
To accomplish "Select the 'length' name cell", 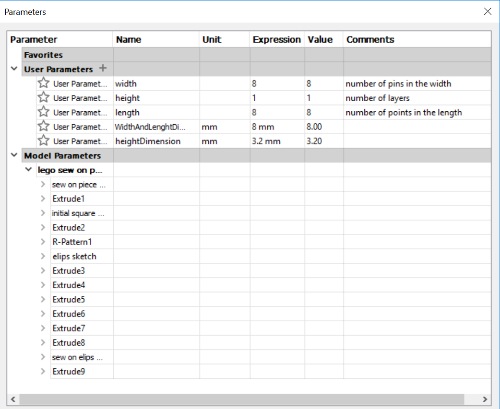I will [156, 112].
